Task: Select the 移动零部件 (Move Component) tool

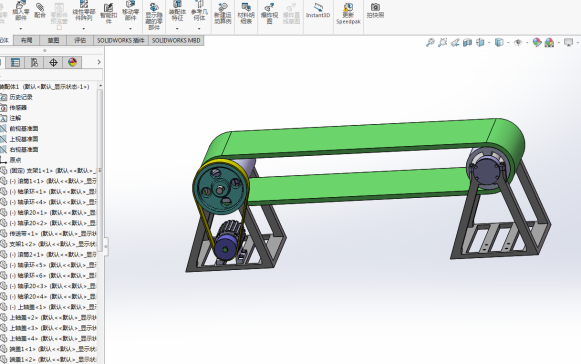Action: 130,11
